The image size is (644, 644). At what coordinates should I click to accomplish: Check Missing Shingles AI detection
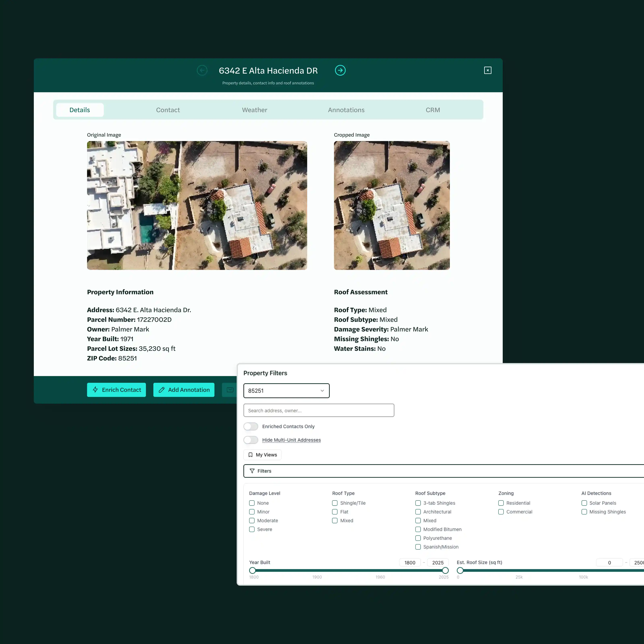point(584,512)
